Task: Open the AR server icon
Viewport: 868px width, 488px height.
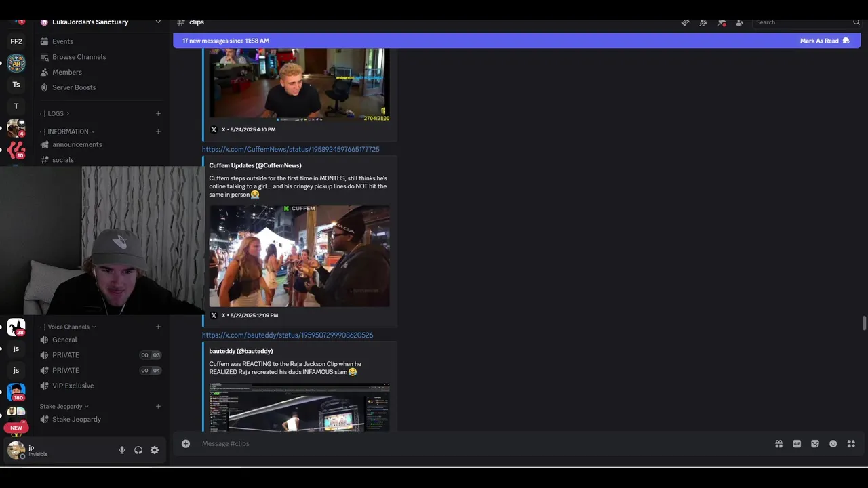Action: (x=16, y=64)
